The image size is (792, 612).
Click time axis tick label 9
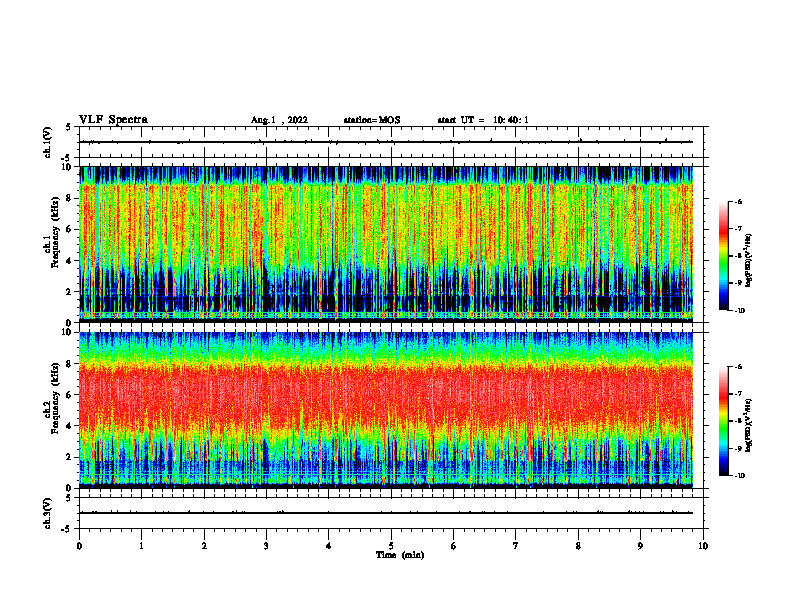pyautogui.click(x=640, y=546)
